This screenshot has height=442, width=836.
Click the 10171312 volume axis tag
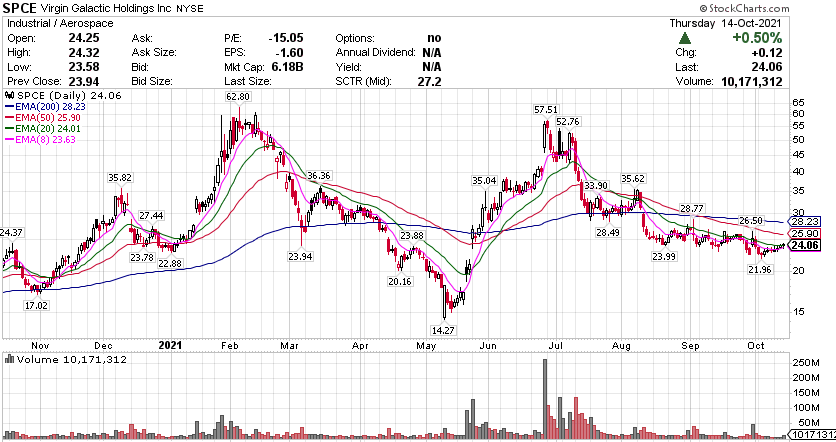pyautogui.click(x=813, y=434)
